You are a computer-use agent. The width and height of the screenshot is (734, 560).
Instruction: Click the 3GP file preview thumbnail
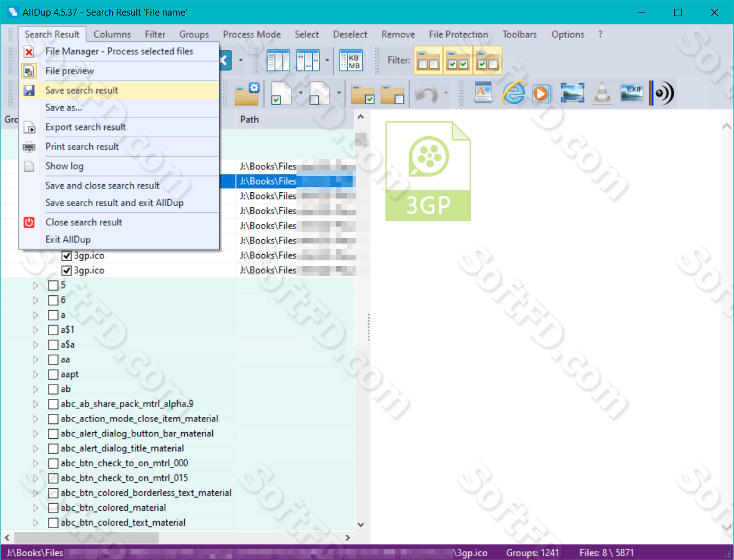[x=428, y=171]
